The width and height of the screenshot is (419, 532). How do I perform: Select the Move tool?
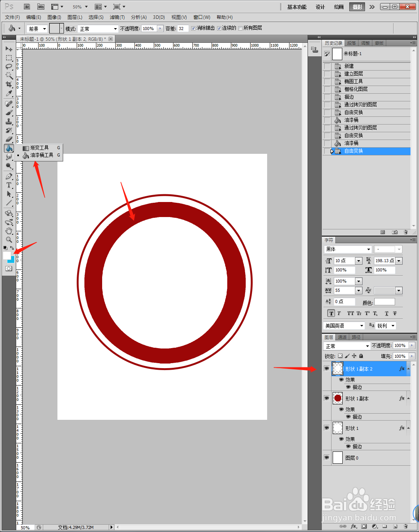pyautogui.click(x=9, y=49)
